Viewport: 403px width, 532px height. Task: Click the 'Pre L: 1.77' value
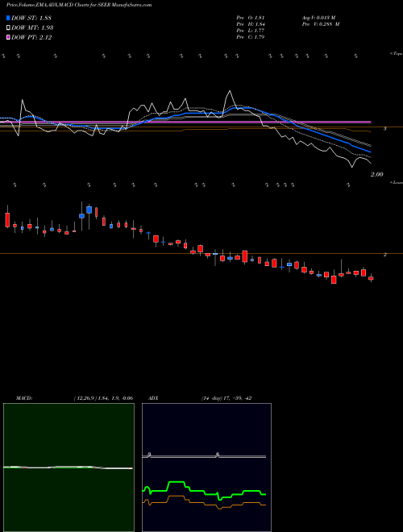[251, 31]
